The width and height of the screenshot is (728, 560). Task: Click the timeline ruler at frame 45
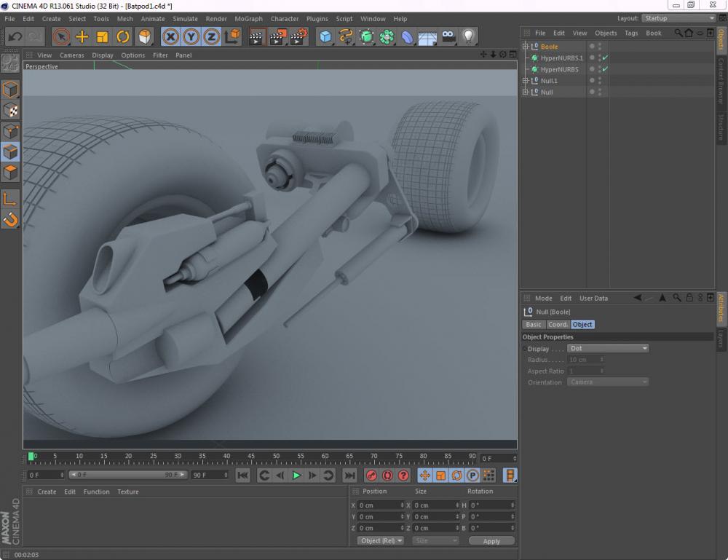click(x=251, y=460)
